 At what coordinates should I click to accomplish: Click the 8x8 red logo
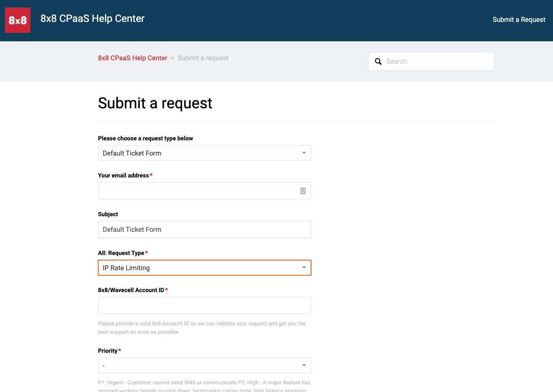[18, 20]
